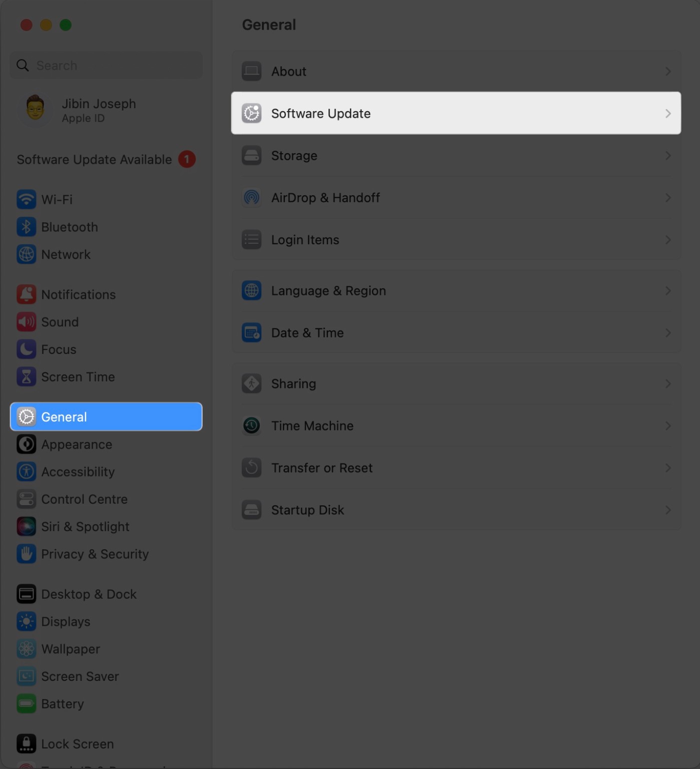Click the Time Machine clock icon

click(251, 426)
